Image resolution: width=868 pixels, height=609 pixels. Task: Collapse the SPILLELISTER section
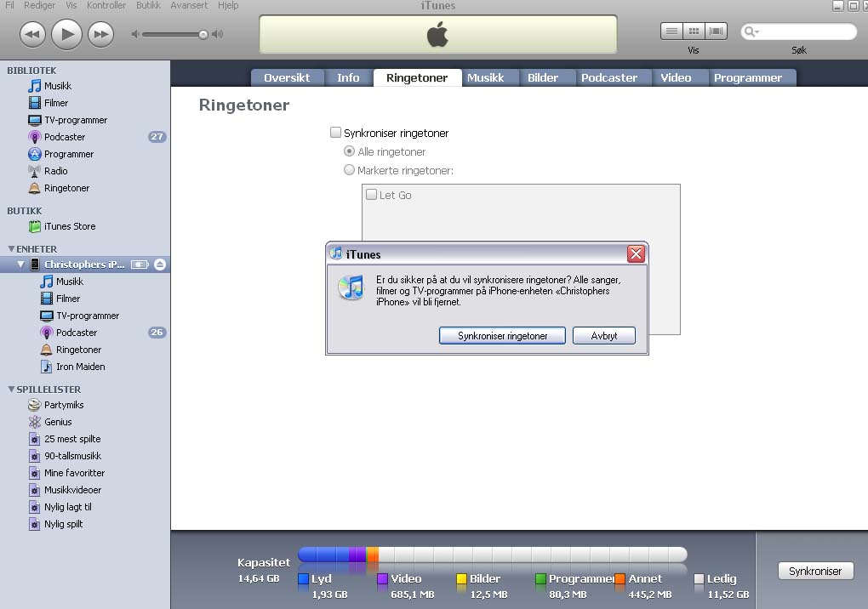click(11, 390)
